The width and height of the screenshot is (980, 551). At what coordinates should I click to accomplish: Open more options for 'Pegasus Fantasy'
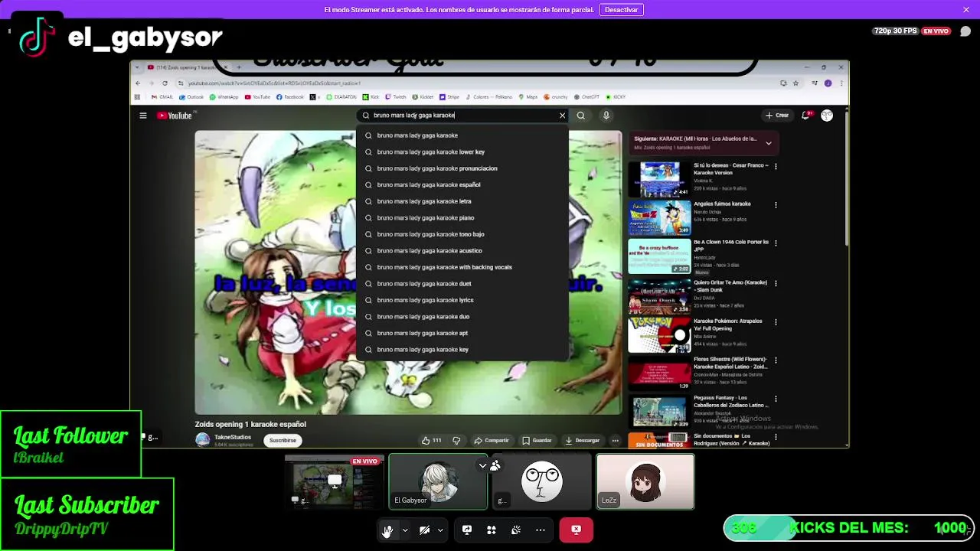pos(776,399)
